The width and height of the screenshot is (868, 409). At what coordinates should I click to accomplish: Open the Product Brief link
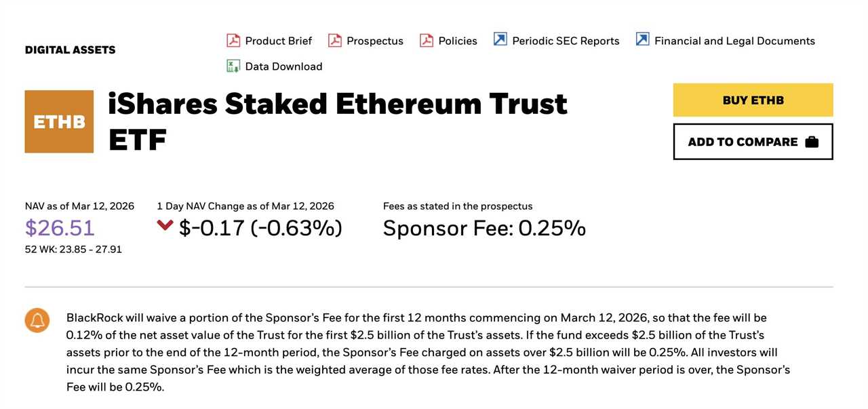(x=278, y=41)
